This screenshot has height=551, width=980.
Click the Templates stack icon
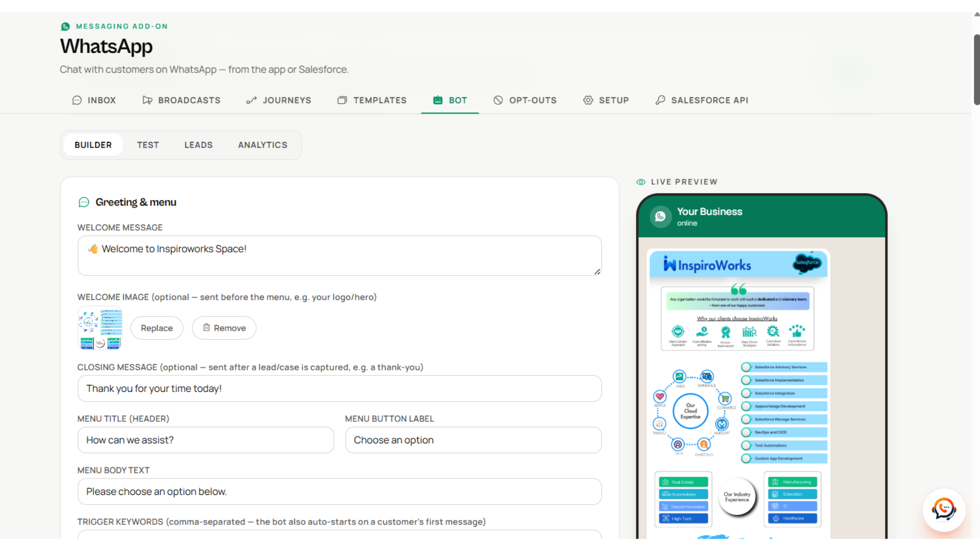click(x=342, y=101)
